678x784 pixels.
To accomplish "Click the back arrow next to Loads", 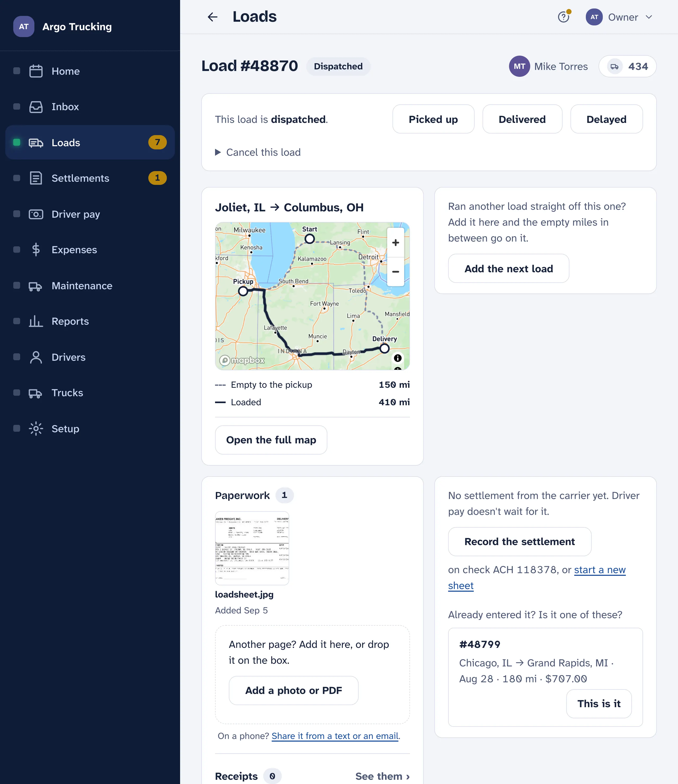I will pyautogui.click(x=213, y=17).
